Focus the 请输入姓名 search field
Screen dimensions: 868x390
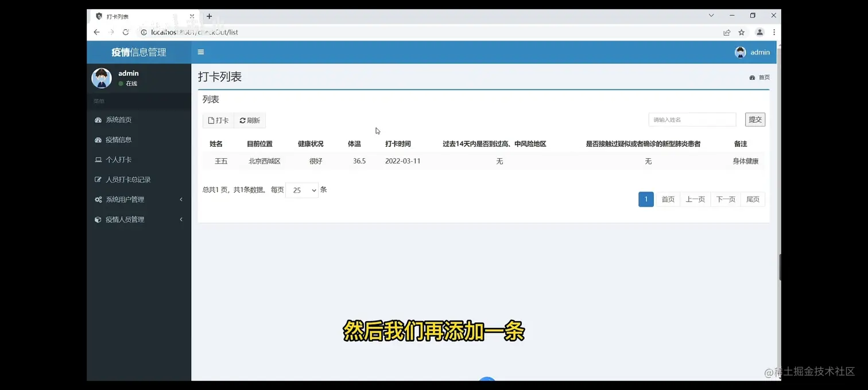[x=692, y=120]
